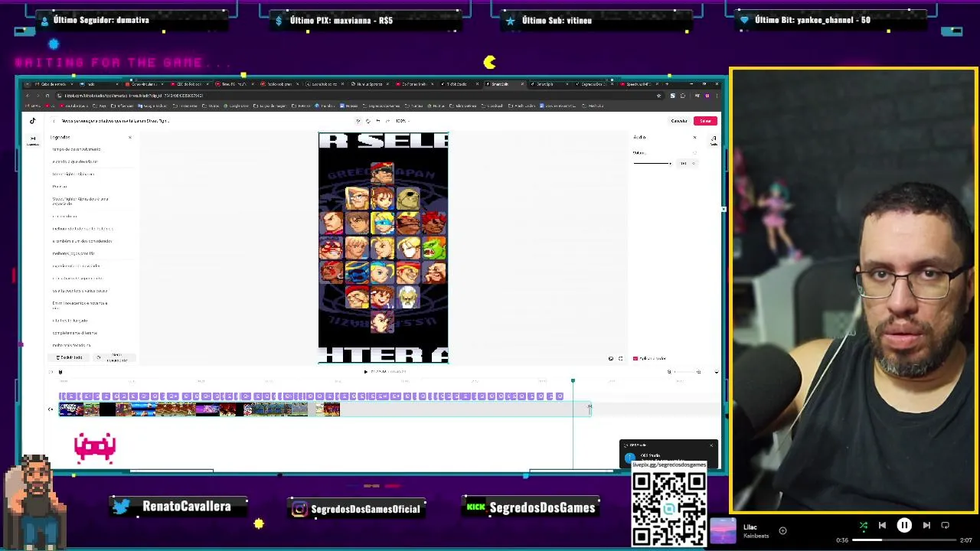Skip to the next track
This screenshot has height=551, width=980.
pos(926,526)
